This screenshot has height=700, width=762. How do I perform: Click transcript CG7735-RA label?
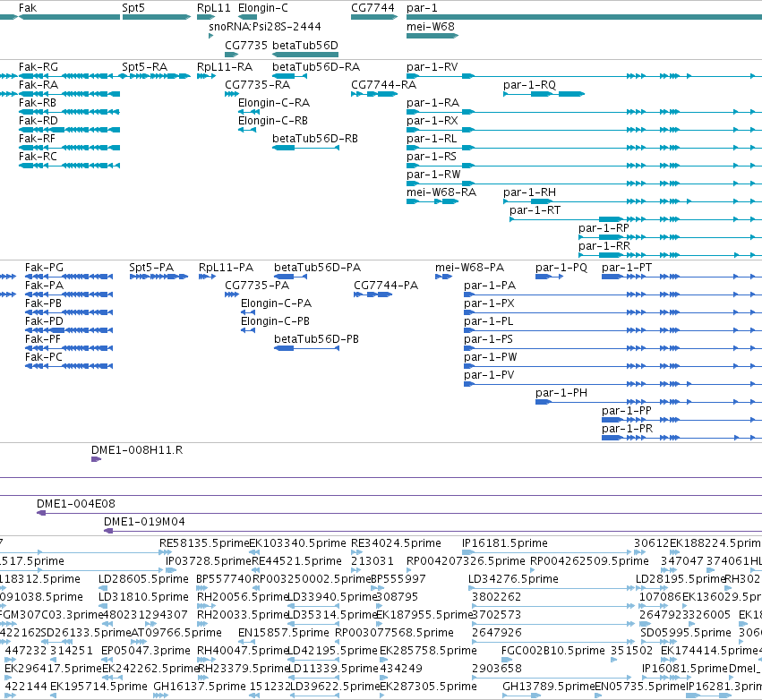click(257, 85)
